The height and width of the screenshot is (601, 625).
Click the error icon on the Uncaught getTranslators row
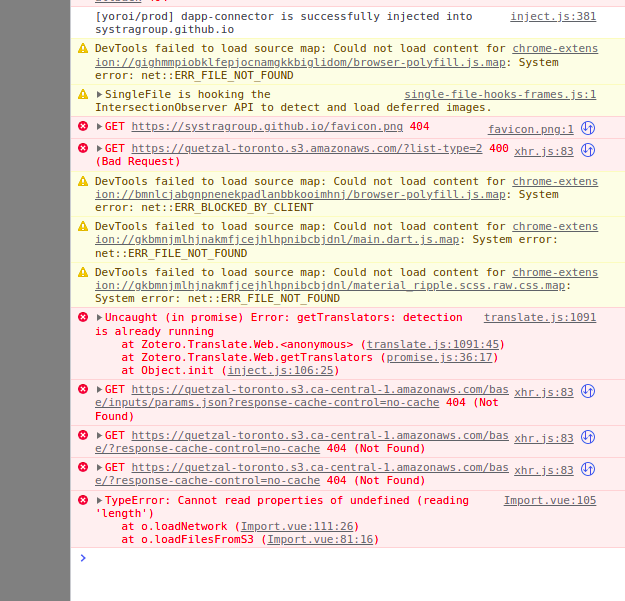pyautogui.click(x=83, y=317)
